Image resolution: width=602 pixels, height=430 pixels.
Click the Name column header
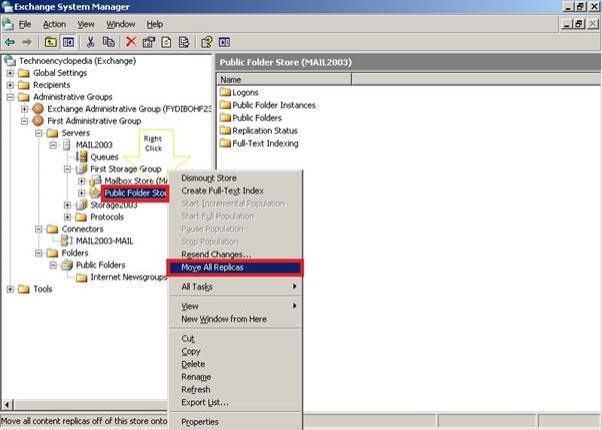[x=231, y=80]
